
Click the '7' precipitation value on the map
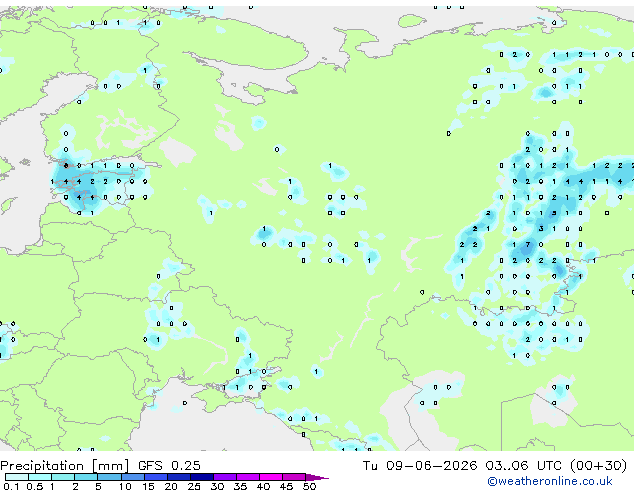(x=528, y=245)
